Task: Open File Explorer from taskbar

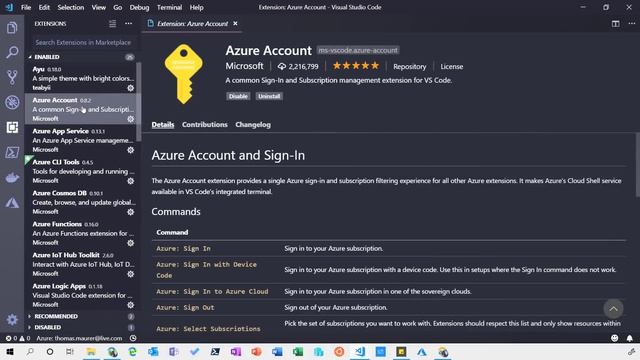Action: 91,351
